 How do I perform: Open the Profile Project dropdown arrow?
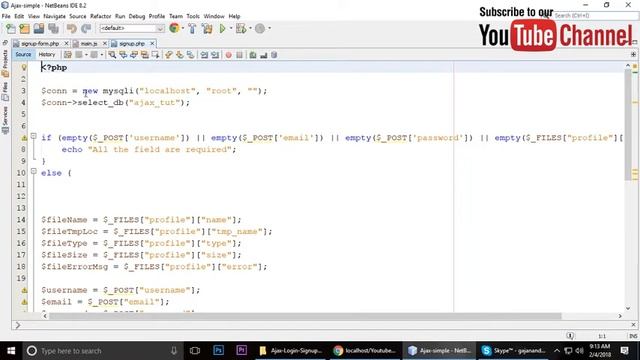click(x=269, y=29)
